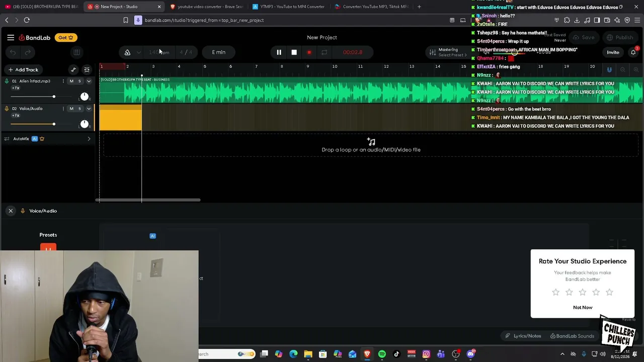Change the 4/4 time signature
644x362 pixels.
coord(186,52)
